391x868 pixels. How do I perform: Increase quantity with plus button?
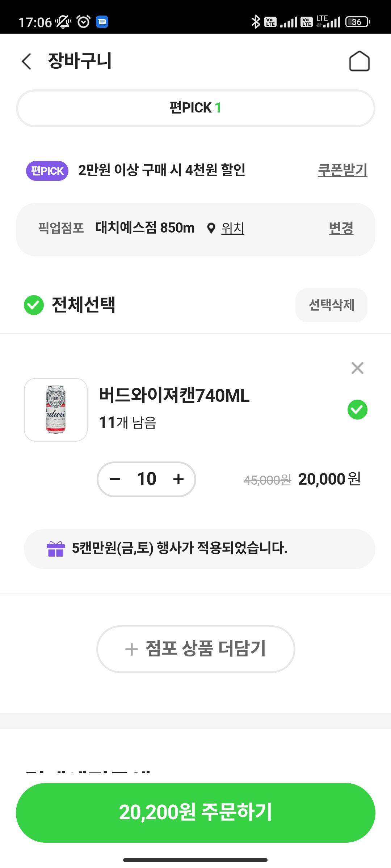point(178,479)
